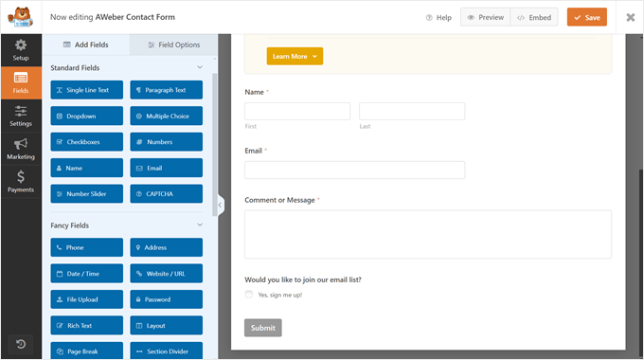Add a Layout field
Image resolution: width=644 pixels, height=360 pixels.
pyautogui.click(x=167, y=325)
